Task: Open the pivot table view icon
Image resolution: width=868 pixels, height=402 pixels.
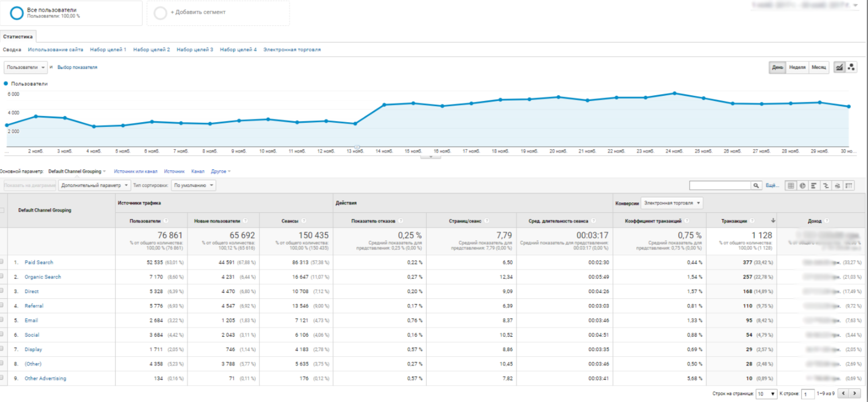Action: coord(848,186)
